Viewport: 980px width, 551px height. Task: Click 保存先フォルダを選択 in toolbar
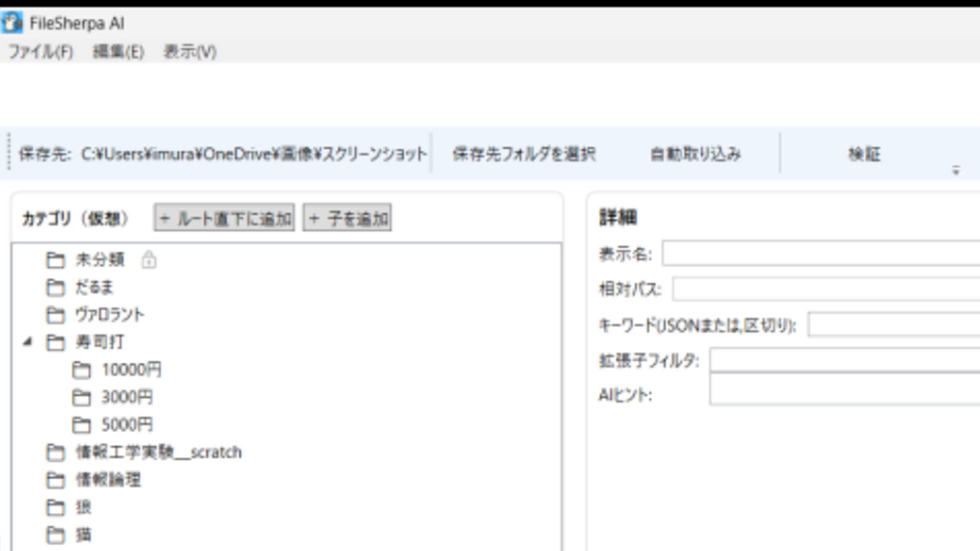(524, 154)
